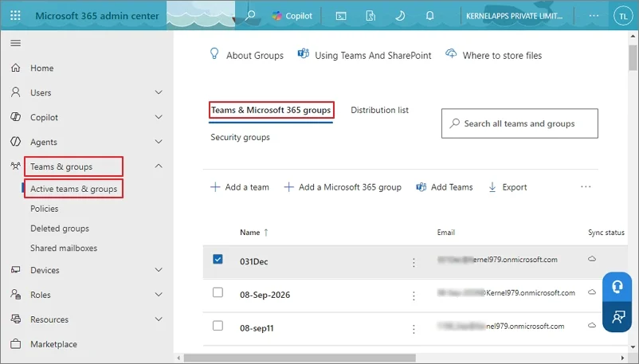639x364 pixels.
Task: Select the 08-Sep-2026 group checkbox
Action: coord(218,292)
